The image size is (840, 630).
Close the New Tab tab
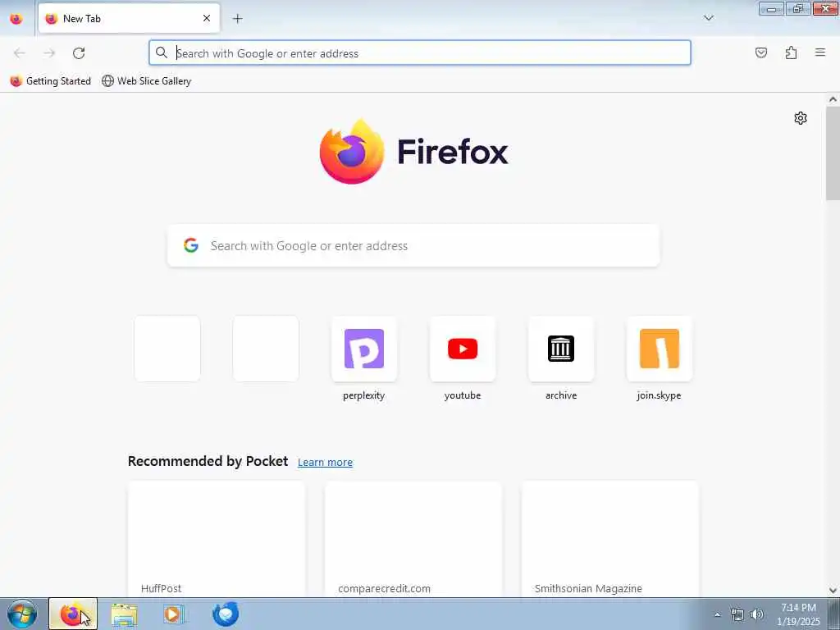206,18
